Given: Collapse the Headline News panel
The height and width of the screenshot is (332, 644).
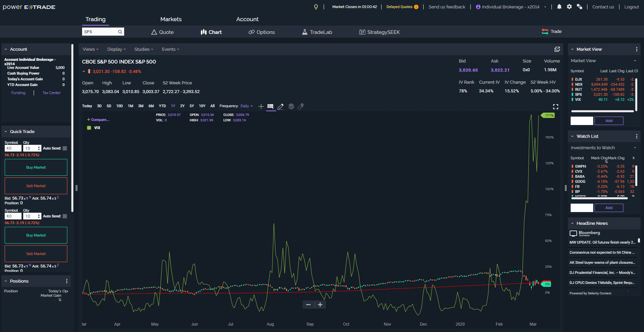Looking at the screenshot, I should (572, 223).
